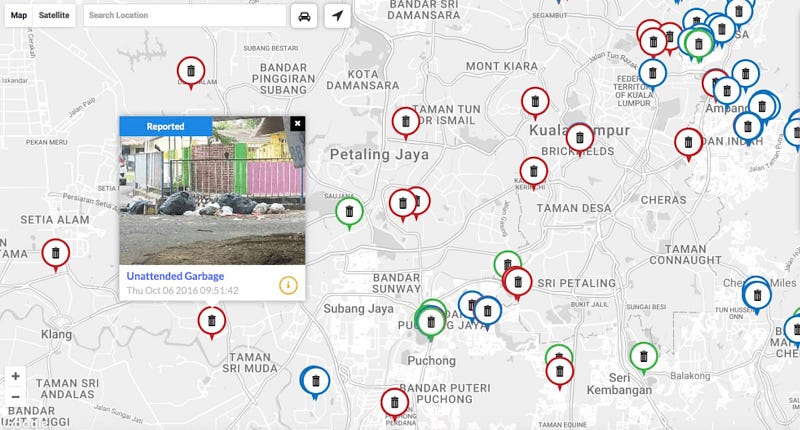The image size is (800, 430).
Task: Click the green trash marker near Seri Kembangan
Action: click(643, 358)
